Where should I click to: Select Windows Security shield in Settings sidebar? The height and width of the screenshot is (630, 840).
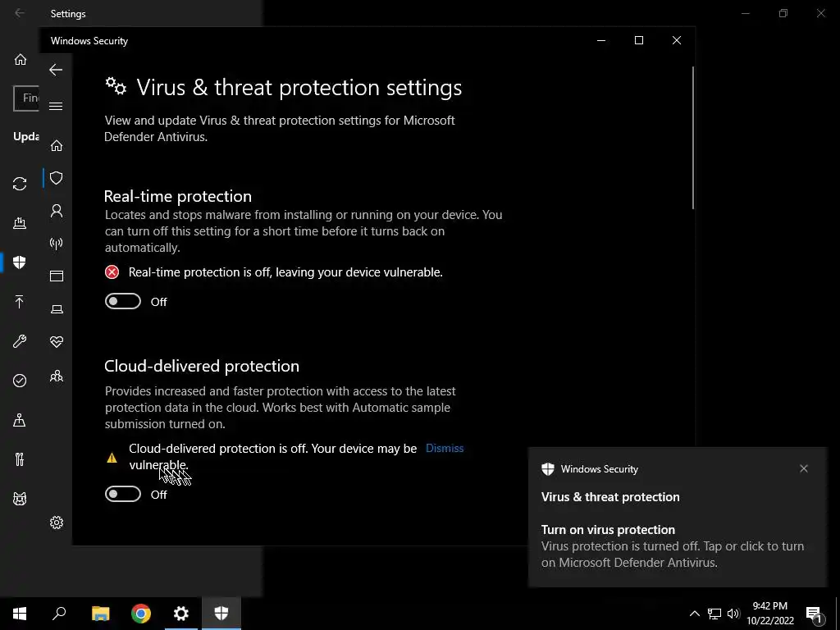(x=20, y=262)
